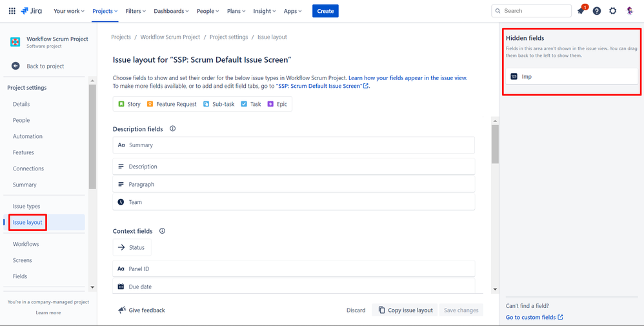Click the info icon beside Context fields
The width and height of the screenshot is (644, 326).
click(x=162, y=231)
